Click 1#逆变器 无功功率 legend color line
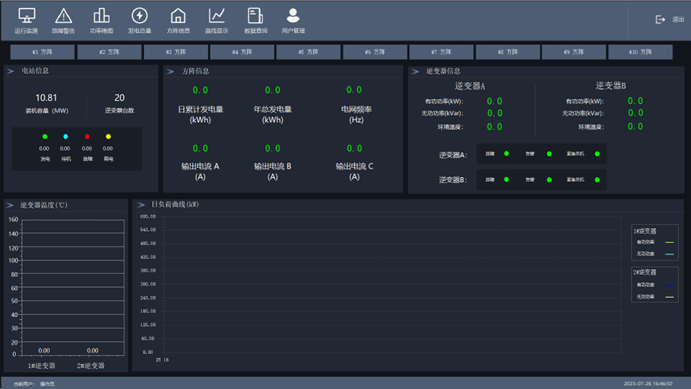Viewport: 691px width, 389px height. pos(669,254)
